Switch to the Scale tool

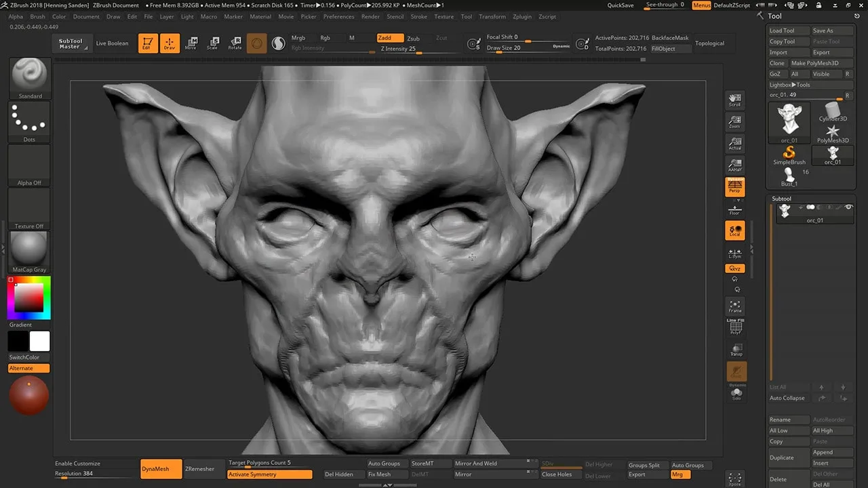[213, 43]
